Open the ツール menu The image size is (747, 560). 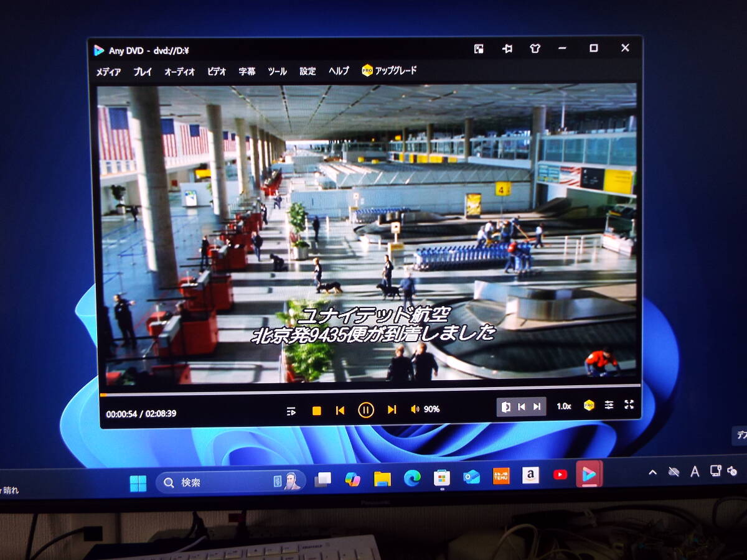click(277, 72)
